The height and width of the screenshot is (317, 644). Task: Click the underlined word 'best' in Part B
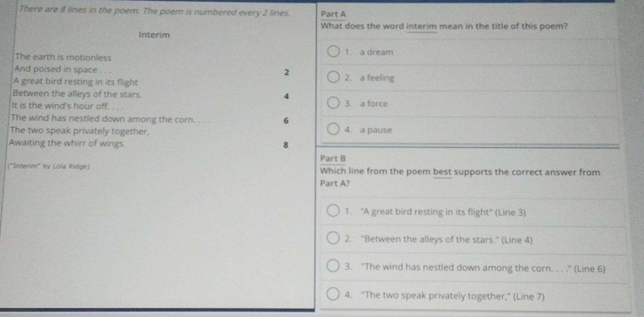(x=442, y=172)
